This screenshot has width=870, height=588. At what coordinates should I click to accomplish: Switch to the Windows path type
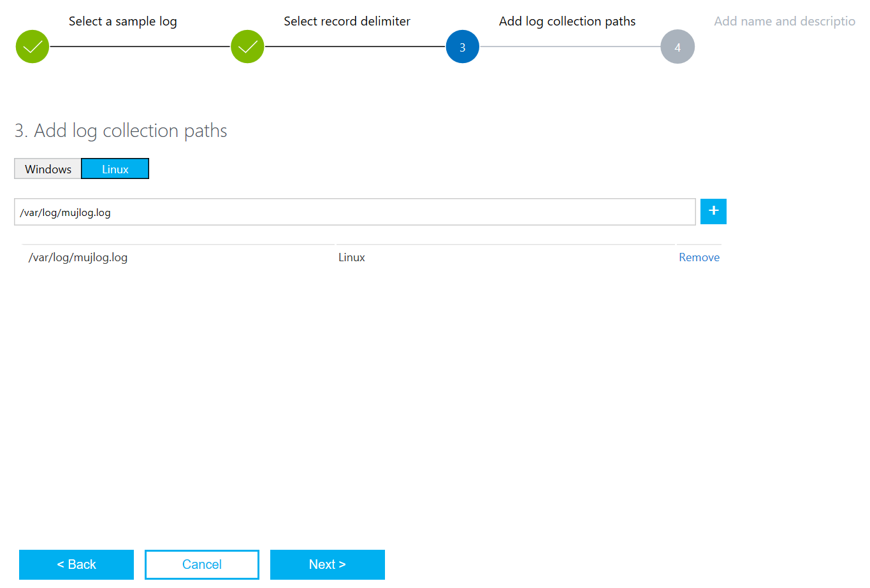[x=48, y=169]
